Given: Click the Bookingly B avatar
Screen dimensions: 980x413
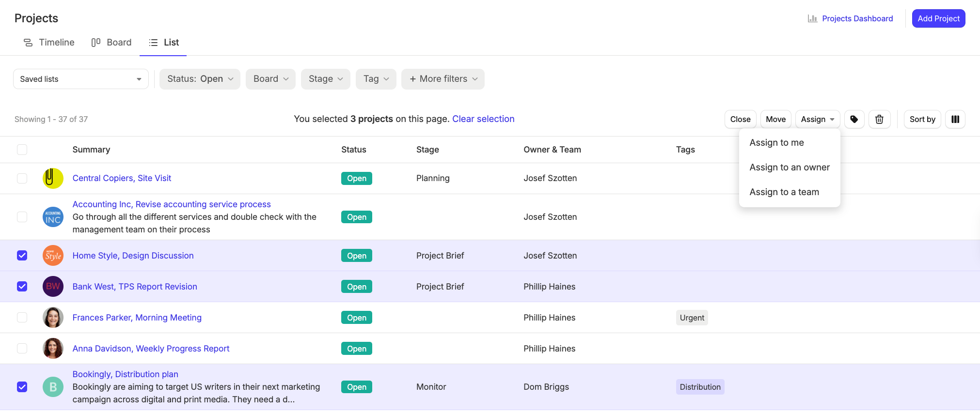Looking at the screenshot, I should (53, 387).
